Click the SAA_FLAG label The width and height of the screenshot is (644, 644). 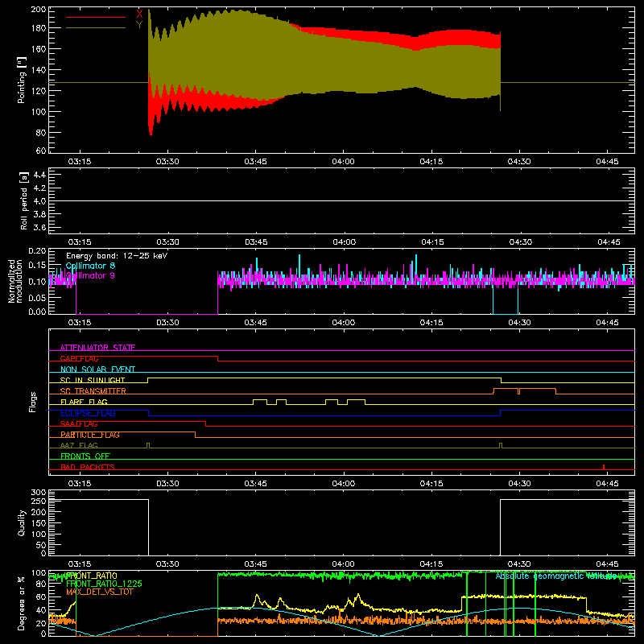coord(79,423)
